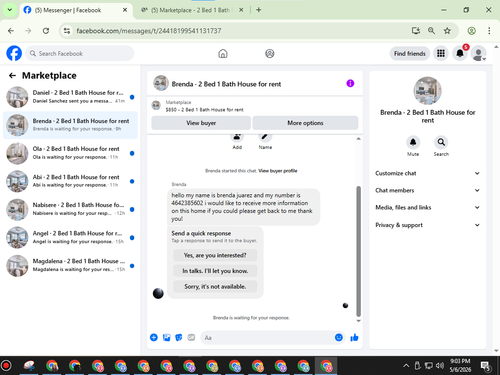Open the account profile avatar menu
The width and height of the screenshot is (500, 375).
pyautogui.click(x=479, y=53)
